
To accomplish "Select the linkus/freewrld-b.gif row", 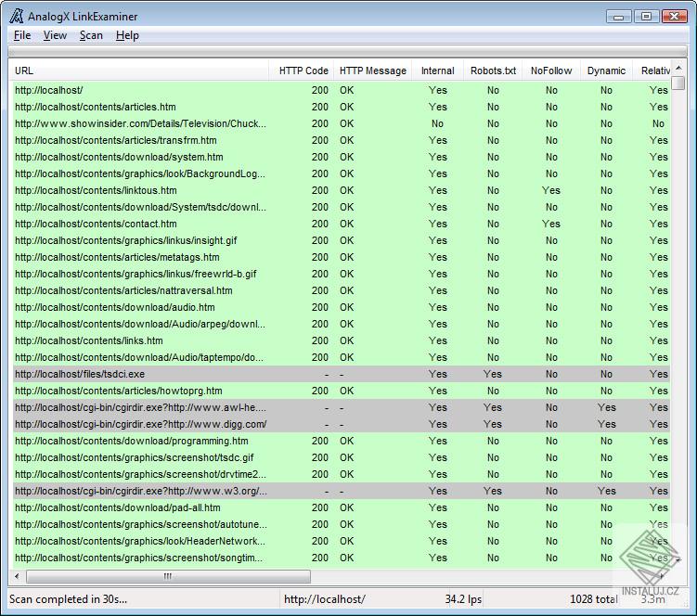I will tap(341, 274).
